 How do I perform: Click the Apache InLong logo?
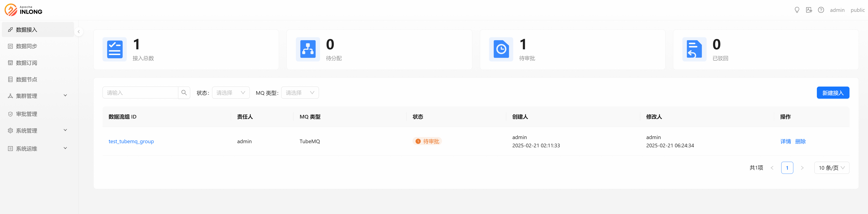pos(23,10)
